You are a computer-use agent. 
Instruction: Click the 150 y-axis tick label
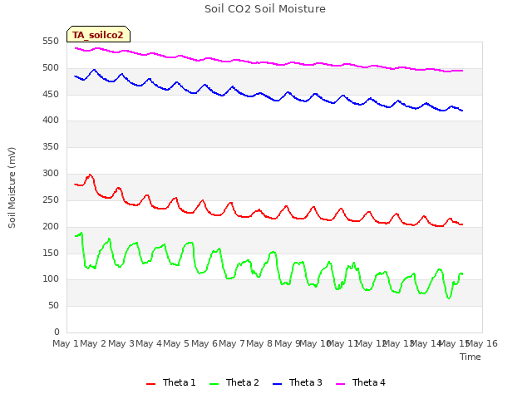[51, 253]
